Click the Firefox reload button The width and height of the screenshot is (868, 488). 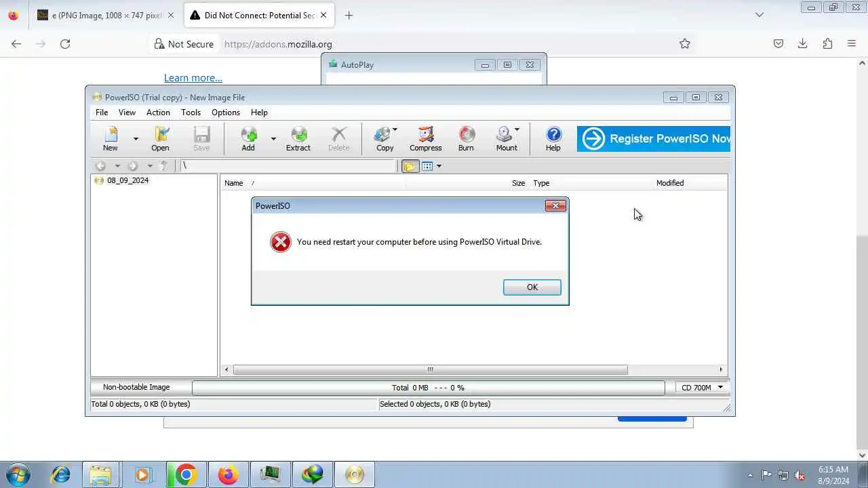[x=65, y=44]
